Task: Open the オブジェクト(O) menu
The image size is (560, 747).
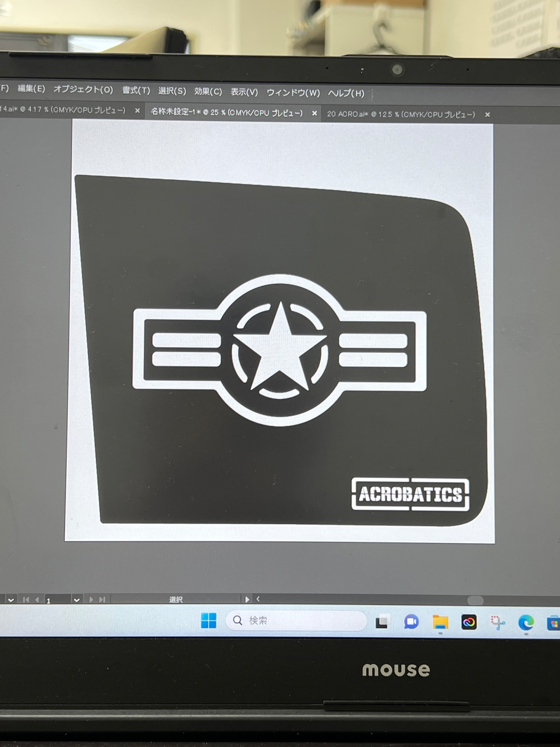Action: [83, 90]
